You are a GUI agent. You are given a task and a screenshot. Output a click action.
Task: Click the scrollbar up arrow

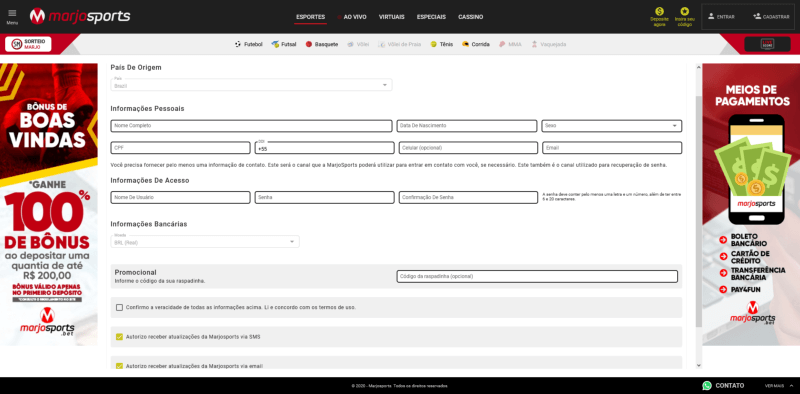698,66
